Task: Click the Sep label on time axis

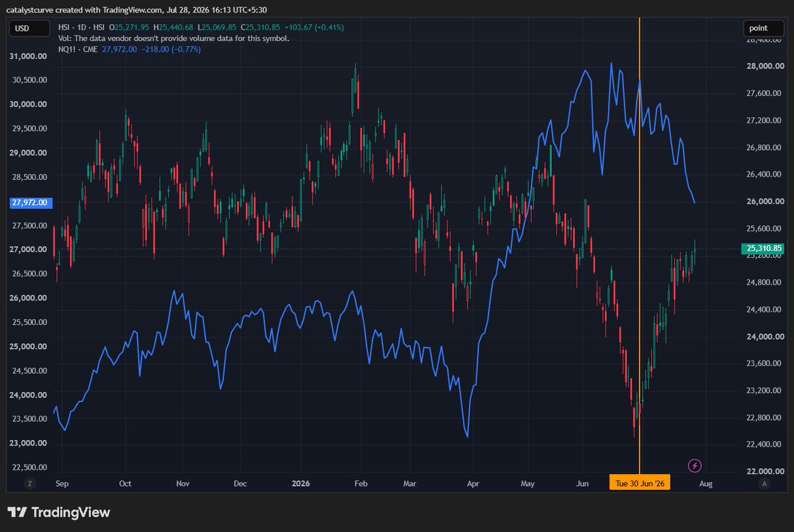Action: [62, 484]
